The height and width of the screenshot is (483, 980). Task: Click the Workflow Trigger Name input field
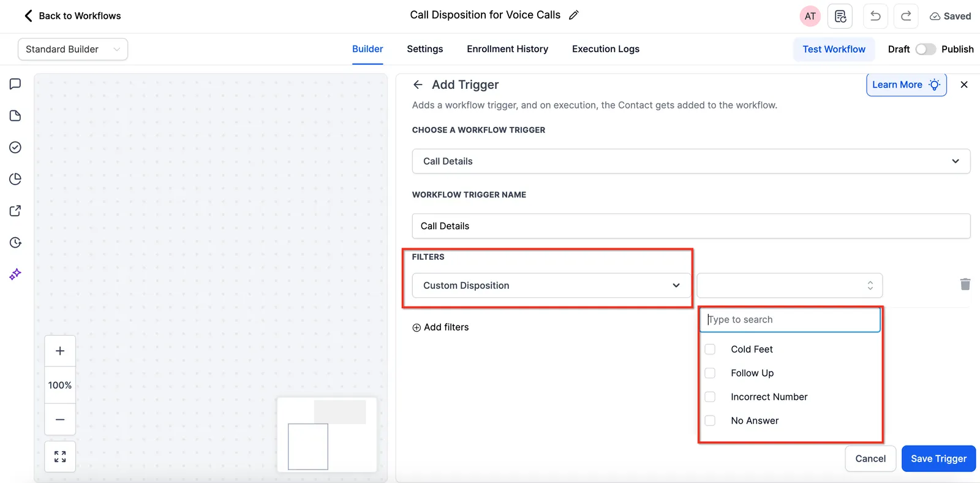[x=691, y=226]
